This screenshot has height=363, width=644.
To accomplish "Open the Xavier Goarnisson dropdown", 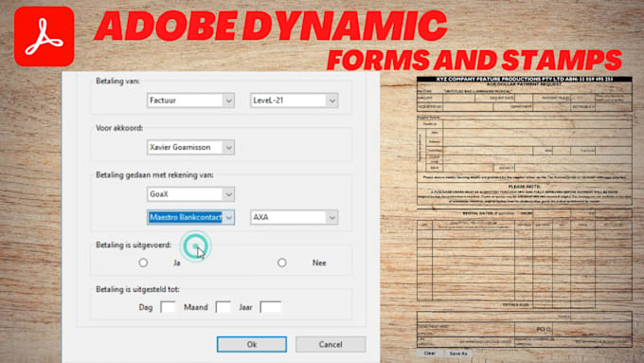I will [x=190, y=147].
